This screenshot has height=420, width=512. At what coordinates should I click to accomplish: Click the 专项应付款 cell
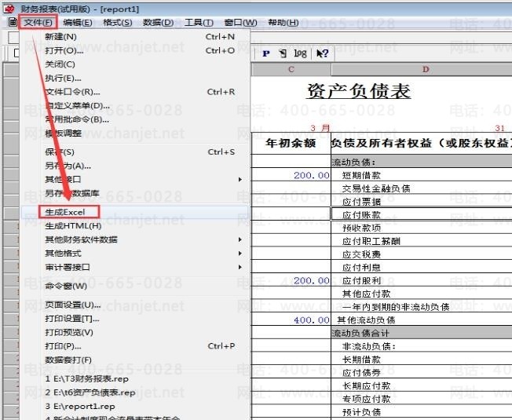[x=422, y=399]
